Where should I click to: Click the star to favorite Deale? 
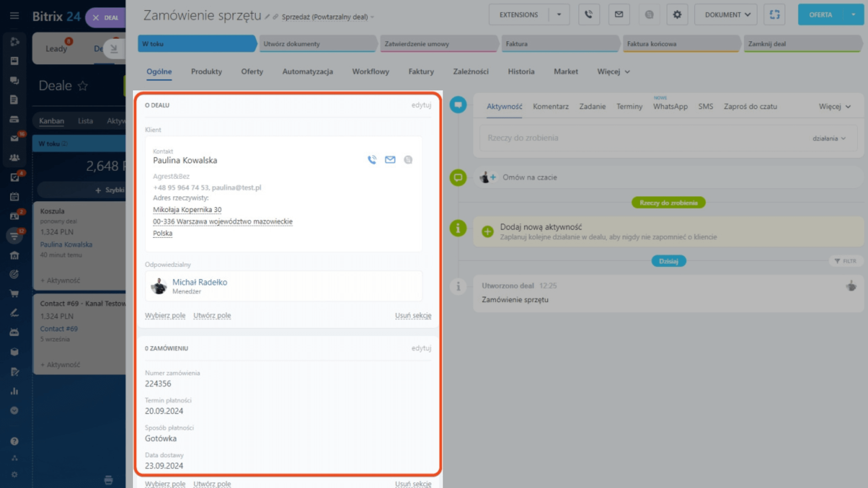(83, 86)
